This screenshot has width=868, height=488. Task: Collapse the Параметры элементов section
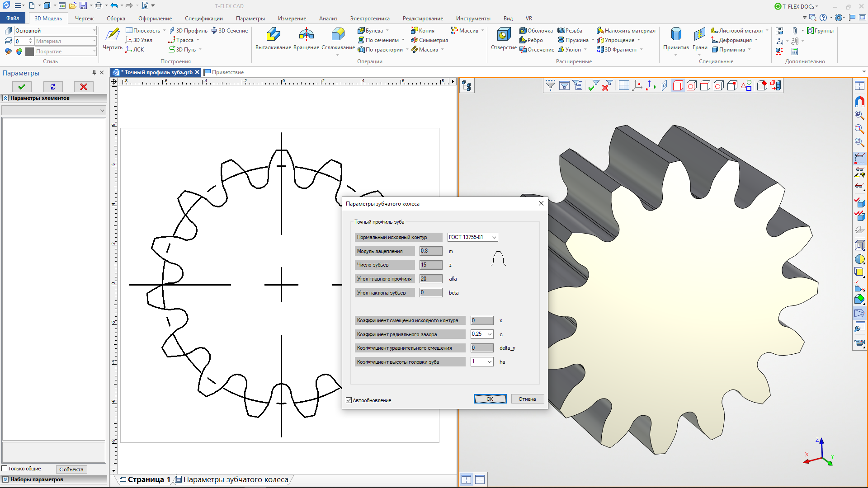[5, 98]
